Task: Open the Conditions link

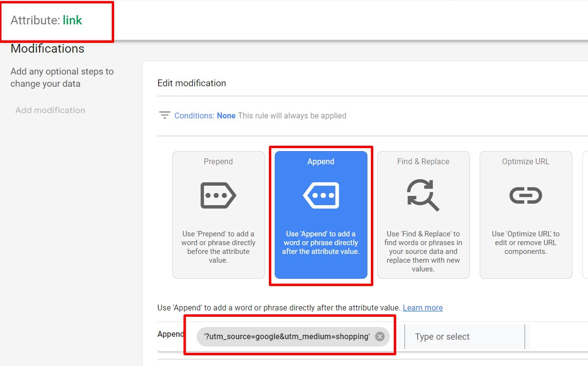Action: tap(194, 116)
